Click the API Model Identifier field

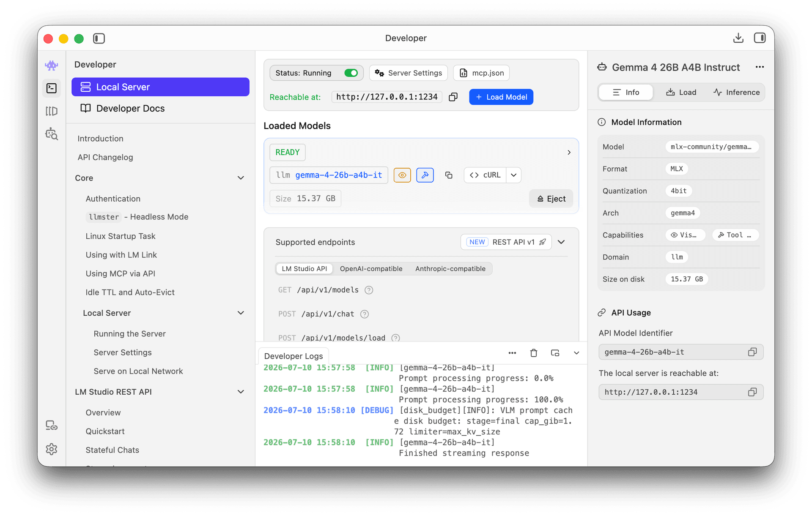(681, 352)
